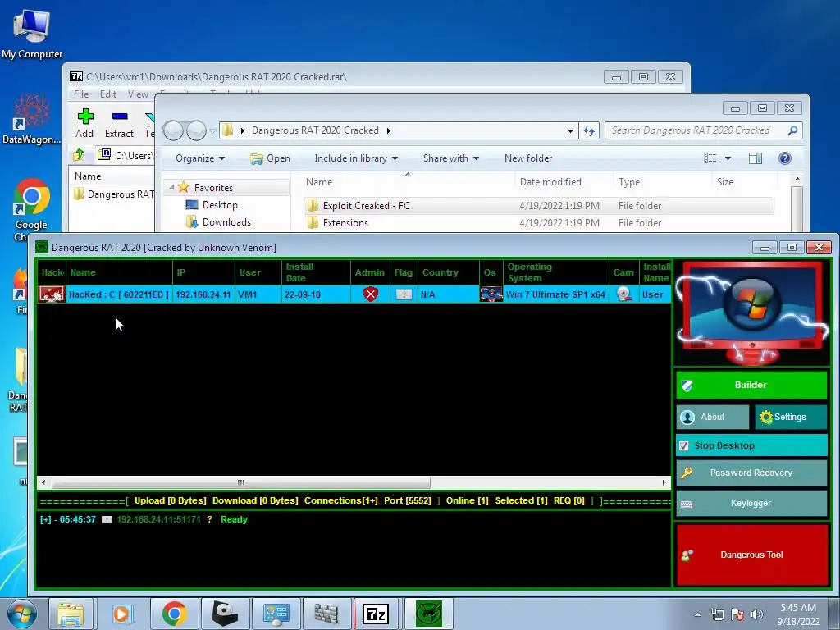
Task: Click the flag icon in the client row
Action: click(404, 294)
